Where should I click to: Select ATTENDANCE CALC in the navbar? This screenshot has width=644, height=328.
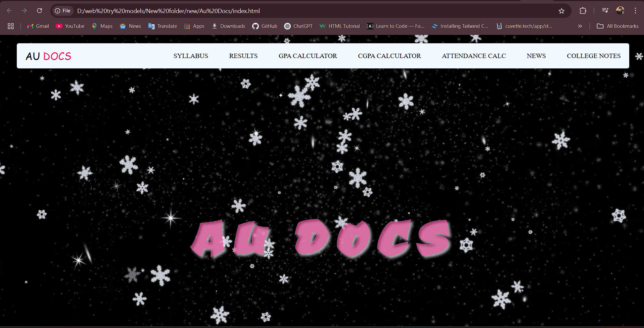coord(473,56)
